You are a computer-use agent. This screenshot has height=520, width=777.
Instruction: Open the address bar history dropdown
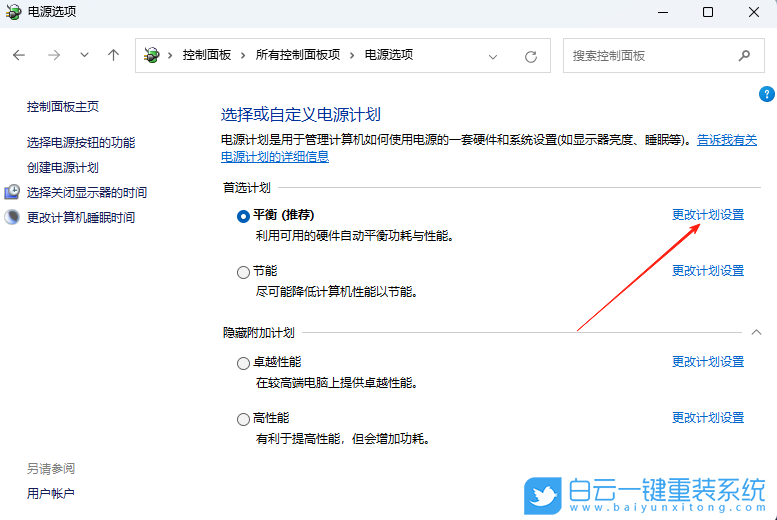pos(493,57)
